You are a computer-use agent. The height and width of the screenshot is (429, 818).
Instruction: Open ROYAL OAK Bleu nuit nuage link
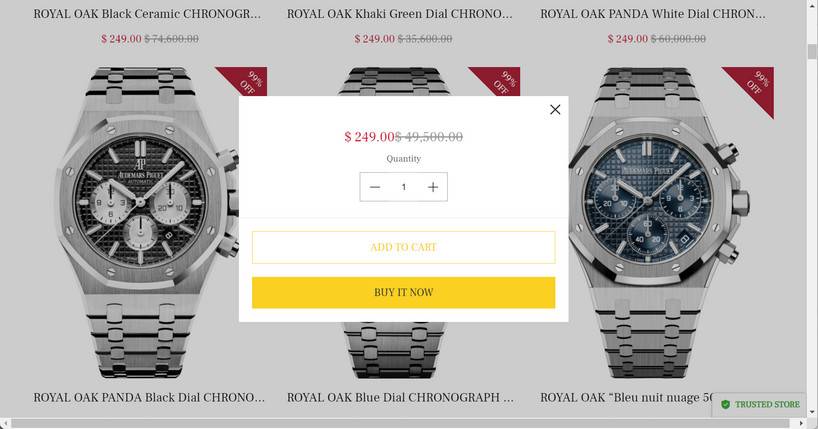tap(626, 398)
